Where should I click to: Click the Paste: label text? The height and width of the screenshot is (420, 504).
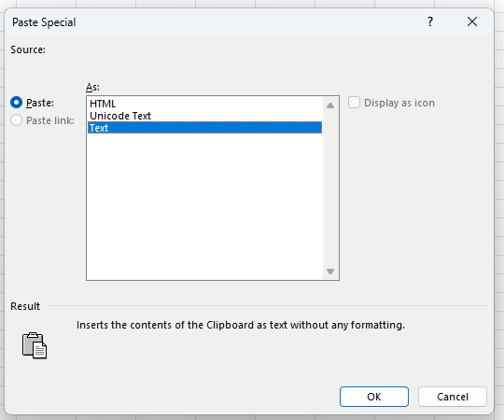(40, 103)
